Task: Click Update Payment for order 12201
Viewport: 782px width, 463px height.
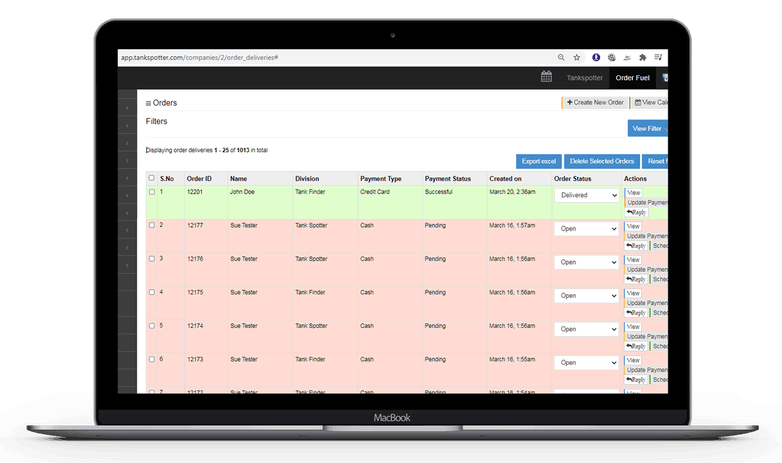Action: tap(646, 203)
